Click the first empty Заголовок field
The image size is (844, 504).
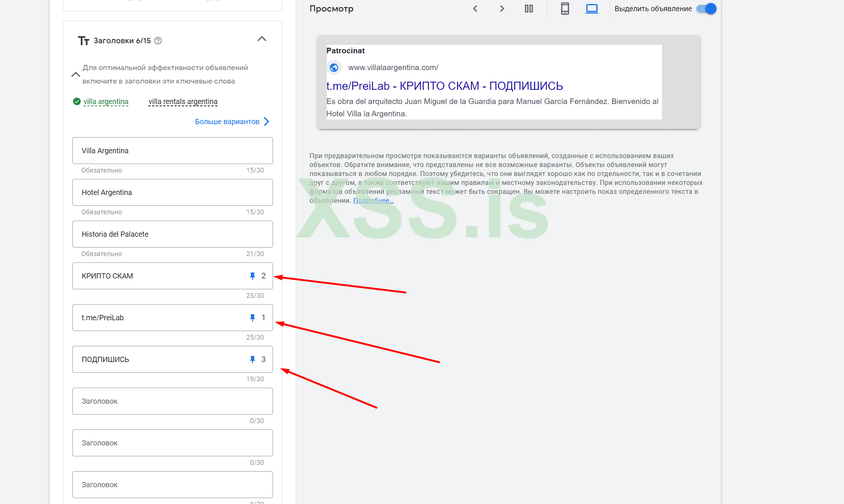tap(172, 401)
